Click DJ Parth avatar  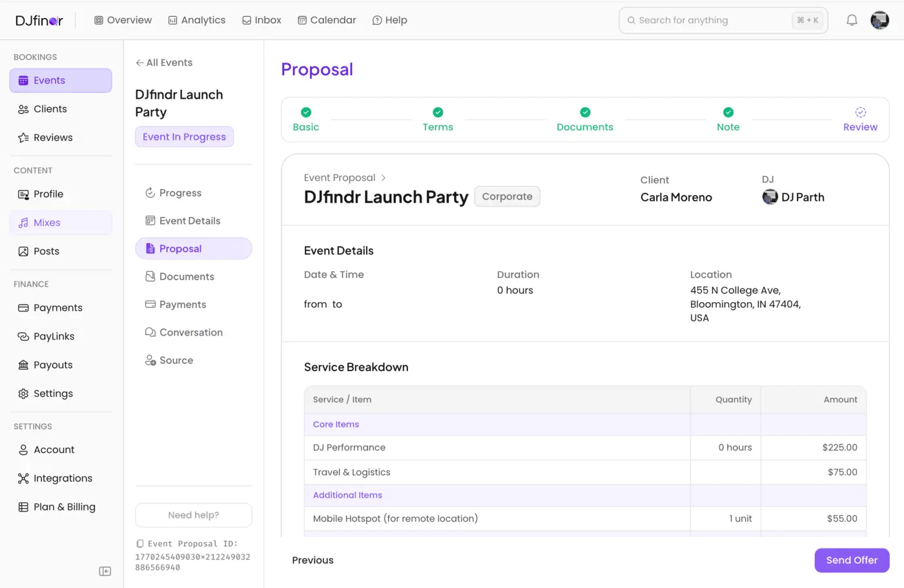pyautogui.click(x=770, y=197)
